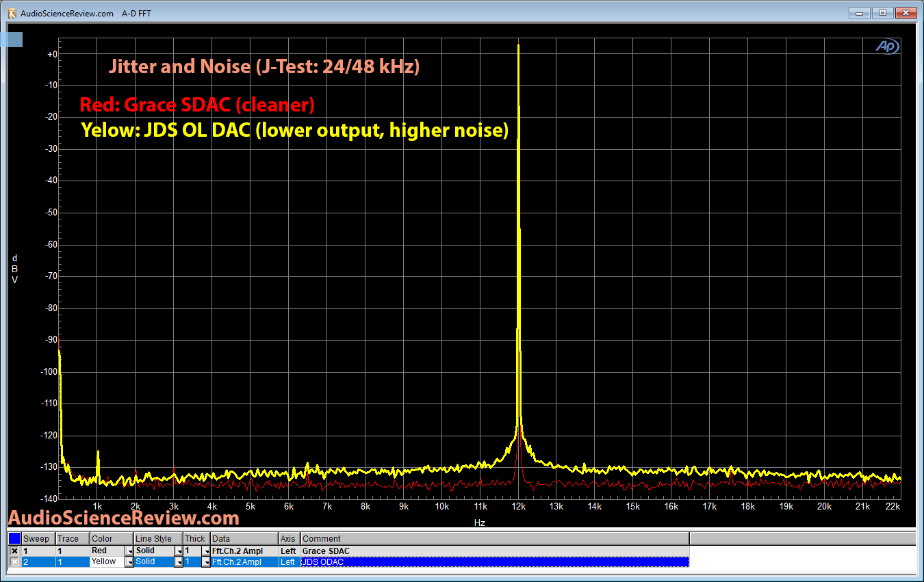Close the A-D FFT window
This screenshot has height=582, width=924.
tap(905, 12)
